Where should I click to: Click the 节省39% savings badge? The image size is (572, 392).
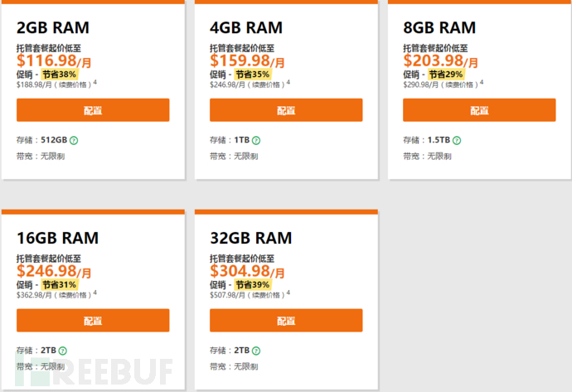[x=252, y=284]
